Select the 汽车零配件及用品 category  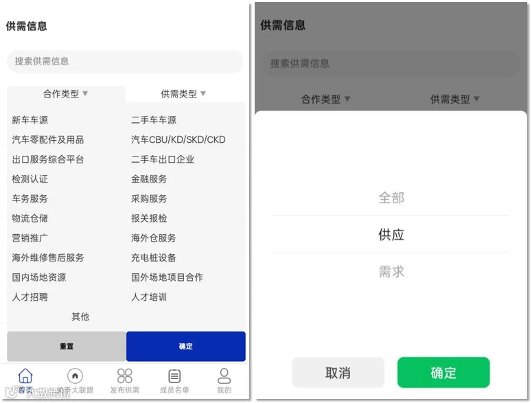pyautogui.click(x=48, y=140)
